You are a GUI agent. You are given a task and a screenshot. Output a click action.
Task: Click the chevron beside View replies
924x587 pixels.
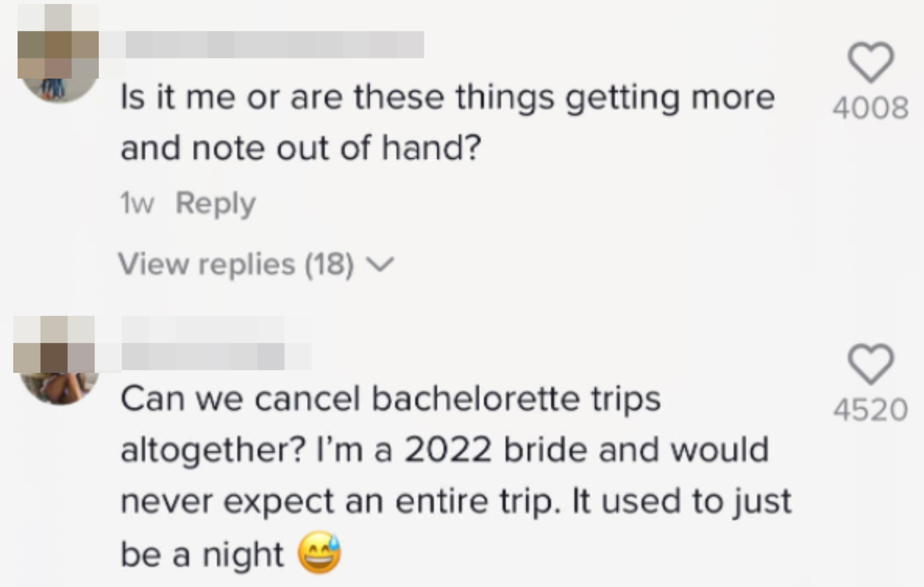coord(380,264)
